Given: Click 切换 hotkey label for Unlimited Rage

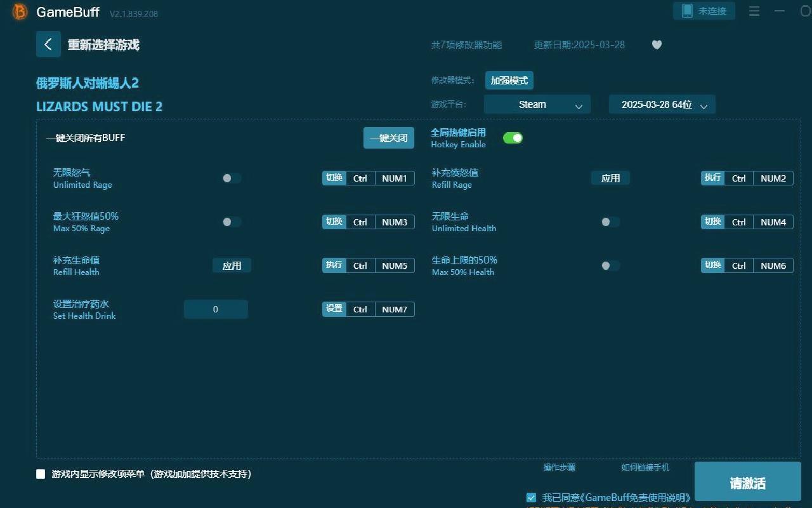Looking at the screenshot, I should [334, 178].
